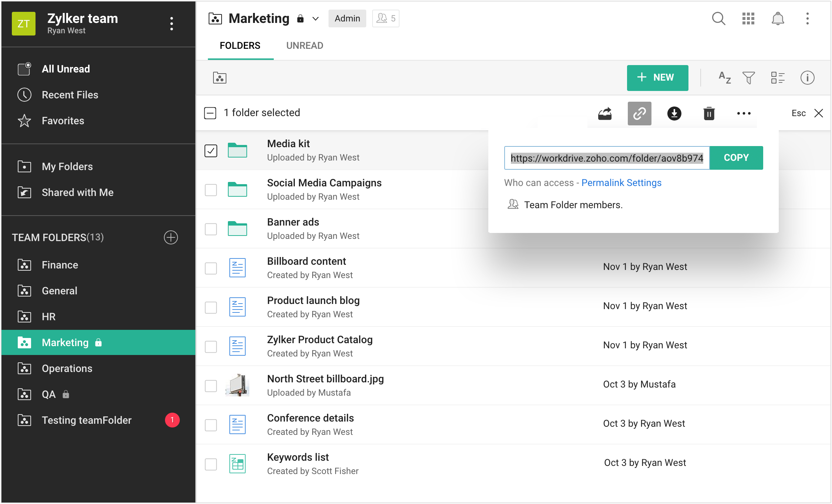Click the permalink chain icon
Viewport: 832px width, 504px height.
coord(639,113)
